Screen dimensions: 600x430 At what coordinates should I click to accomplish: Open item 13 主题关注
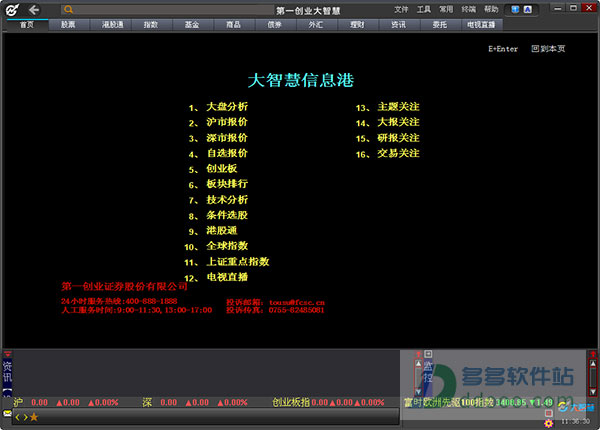click(x=388, y=107)
